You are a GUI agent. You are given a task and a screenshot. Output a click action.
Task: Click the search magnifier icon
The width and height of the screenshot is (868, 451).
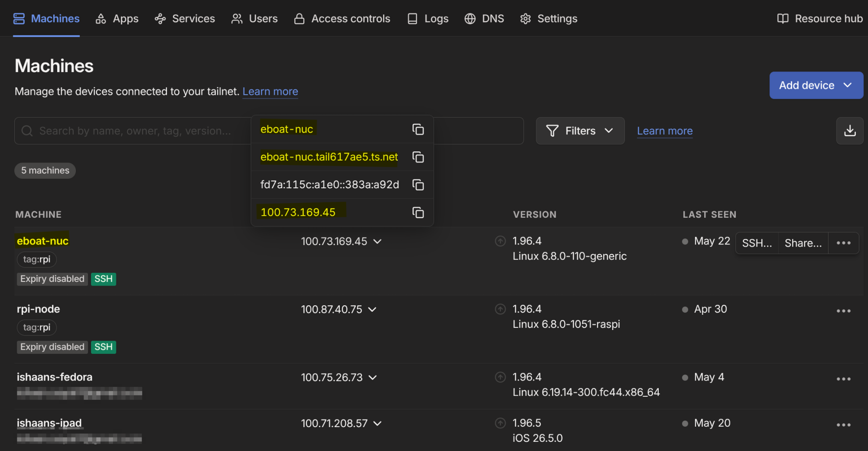[x=27, y=131]
